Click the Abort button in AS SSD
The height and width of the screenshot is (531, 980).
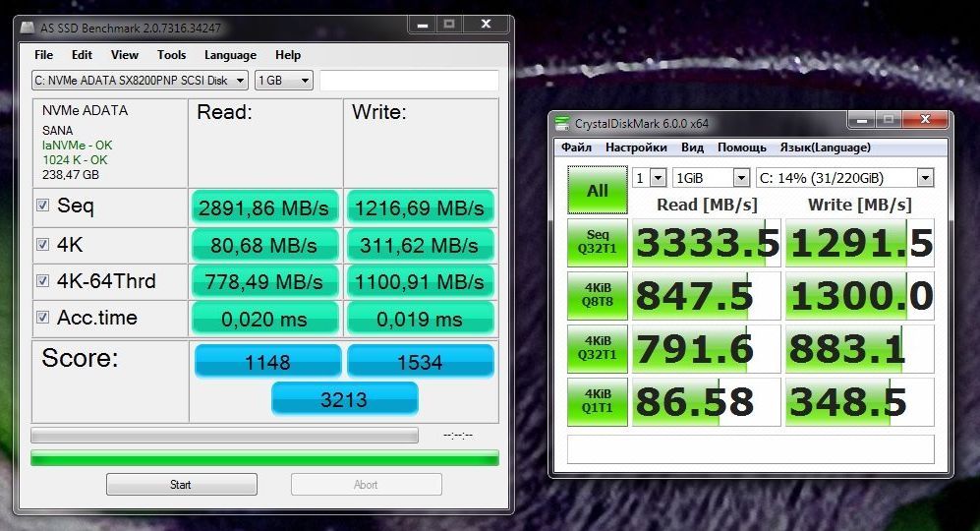[367, 484]
